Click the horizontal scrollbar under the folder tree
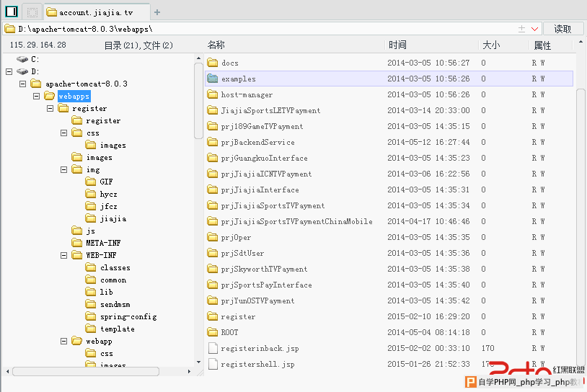Screen dimensions: 587x392 (101, 371)
